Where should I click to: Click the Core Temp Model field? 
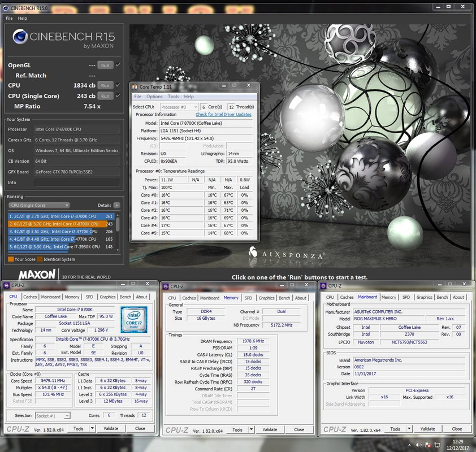click(x=206, y=123)
